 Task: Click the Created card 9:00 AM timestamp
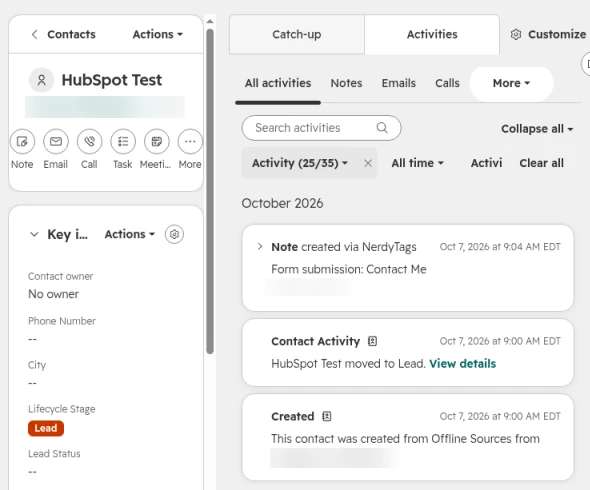click(x=500, y=416)
